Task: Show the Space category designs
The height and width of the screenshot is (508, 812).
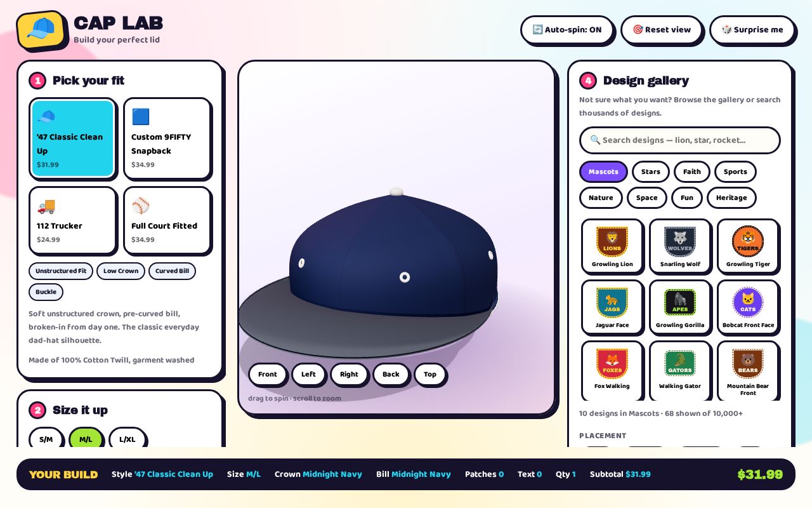Action: [x=647, y=197]
